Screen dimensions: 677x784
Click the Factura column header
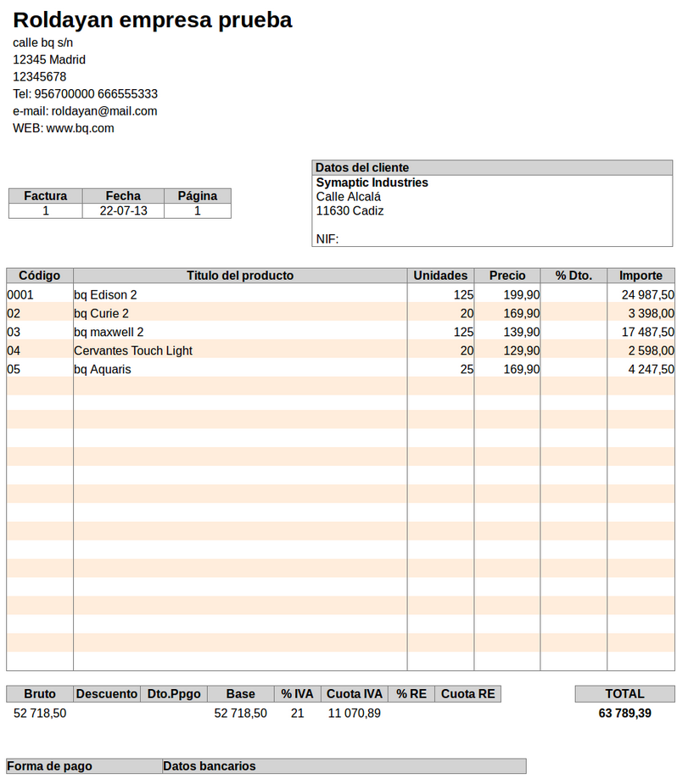(x=46, y=196)
